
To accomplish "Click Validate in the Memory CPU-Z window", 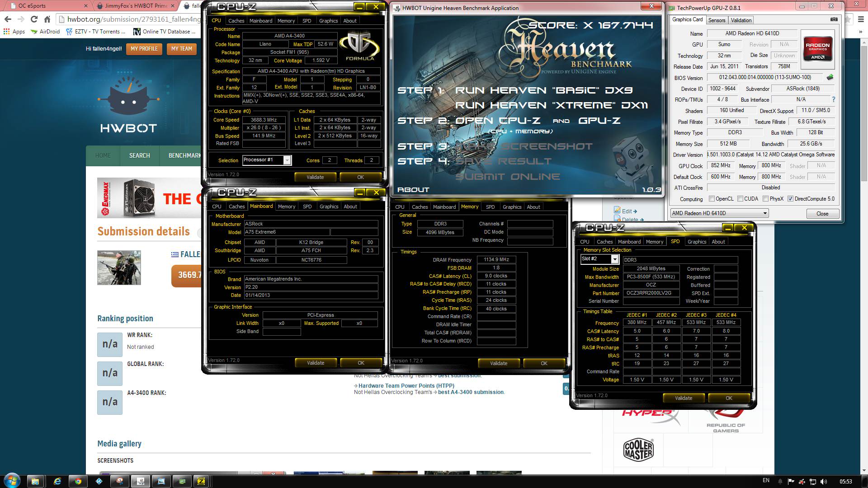I will coord(499,363).
